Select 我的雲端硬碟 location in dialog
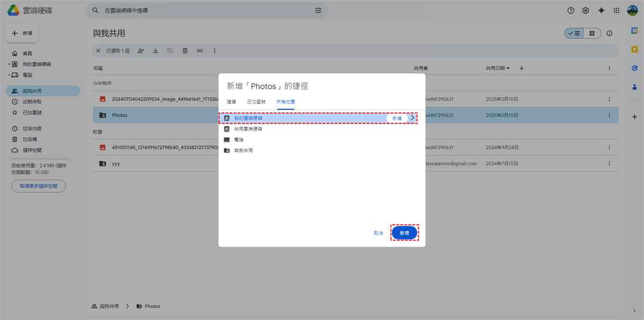The width and height of the screenshot is (644, 320). tap(318, 118)
